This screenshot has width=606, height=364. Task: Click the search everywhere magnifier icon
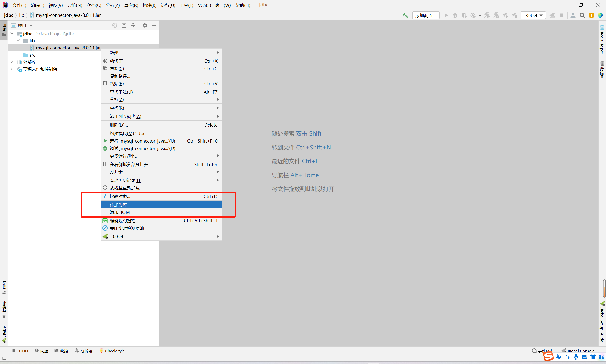pos(582,15)
